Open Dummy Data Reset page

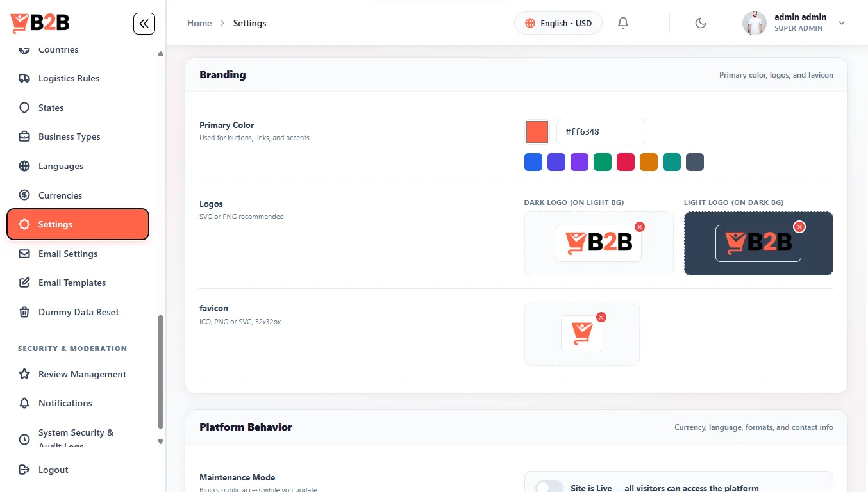pyautogui.click(x=78, y=312)
